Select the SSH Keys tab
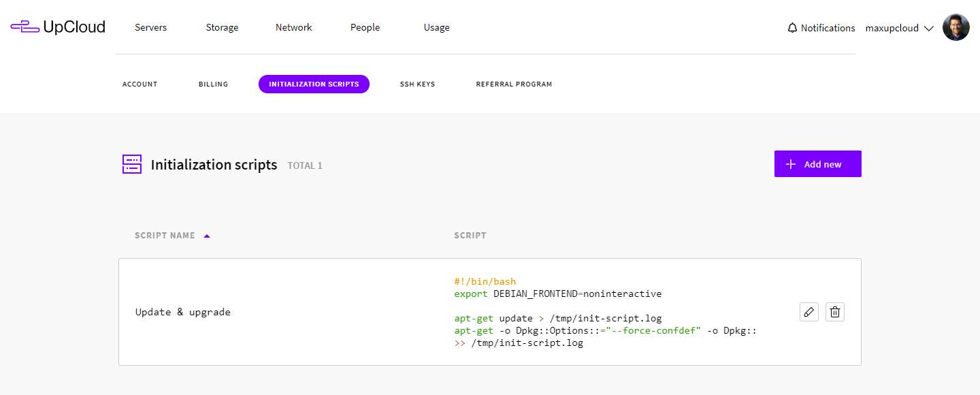The width and height of the screenshot is (980, 395). point(417,84)
